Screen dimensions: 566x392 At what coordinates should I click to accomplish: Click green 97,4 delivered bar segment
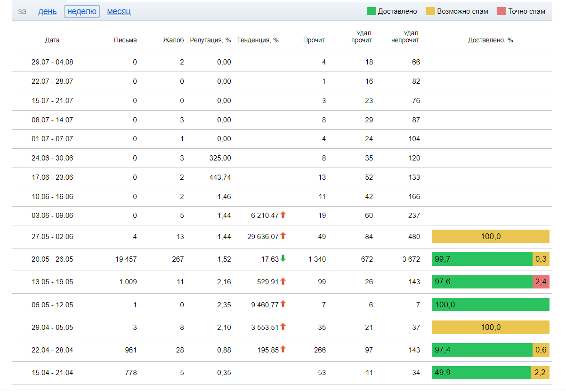pos(482,350)
